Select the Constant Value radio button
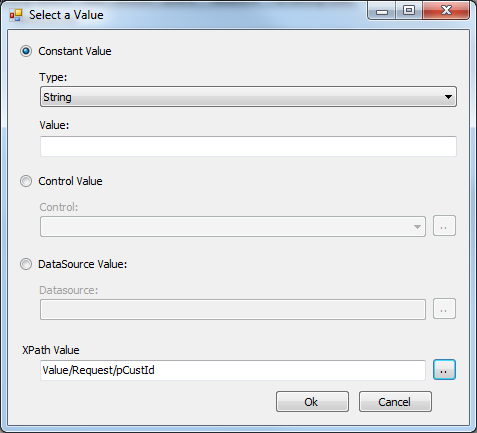Viewport: 477px width, 433px height. 26,51
